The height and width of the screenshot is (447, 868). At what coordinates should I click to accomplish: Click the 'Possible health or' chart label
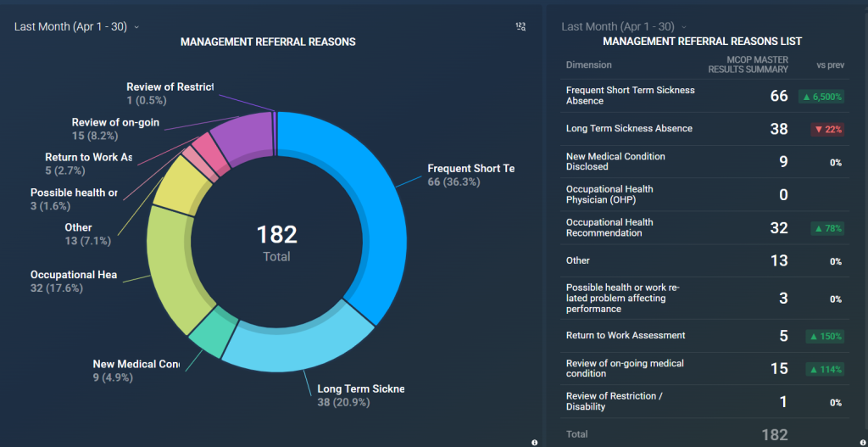click(x=74, y=193)
